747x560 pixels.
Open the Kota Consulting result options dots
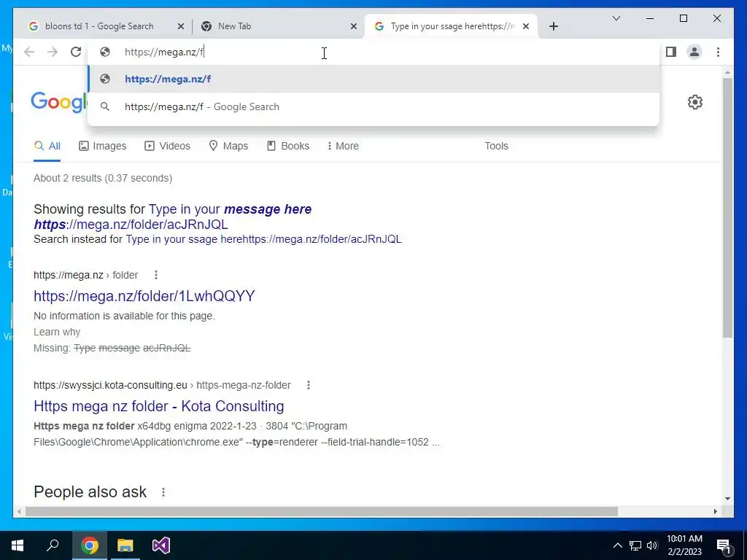[x=309, y=385]
